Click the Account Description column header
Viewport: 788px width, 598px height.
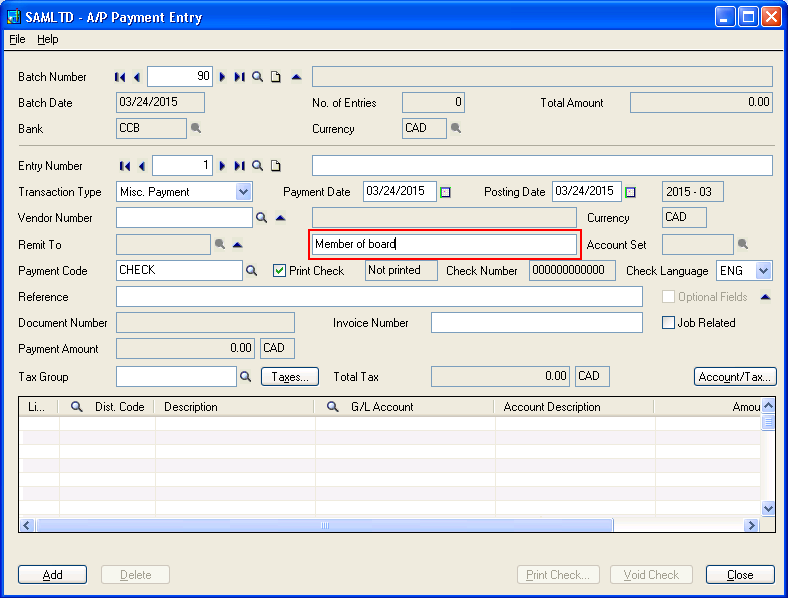(574, 407)
